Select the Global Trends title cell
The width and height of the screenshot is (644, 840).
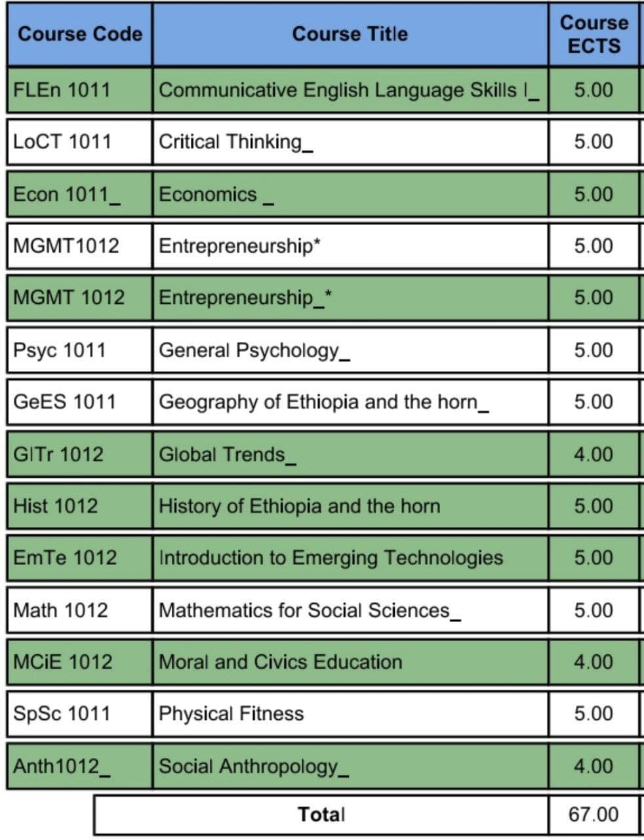350,454
